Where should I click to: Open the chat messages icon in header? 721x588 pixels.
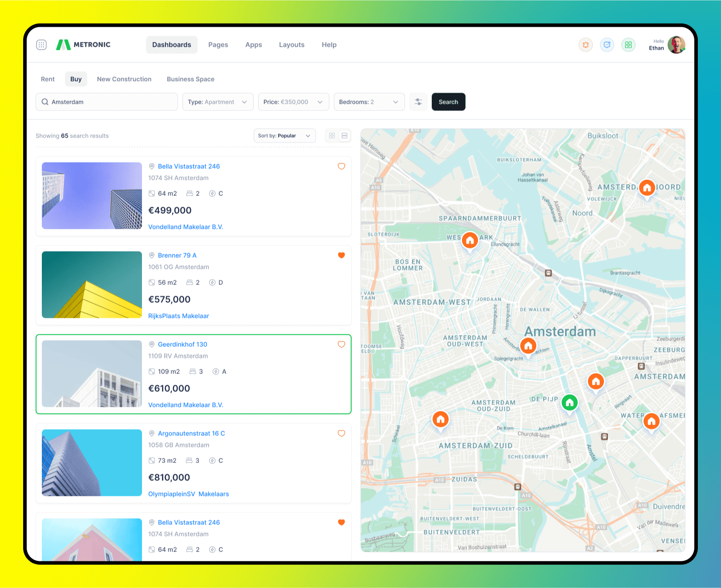click(x=607, y=45)
